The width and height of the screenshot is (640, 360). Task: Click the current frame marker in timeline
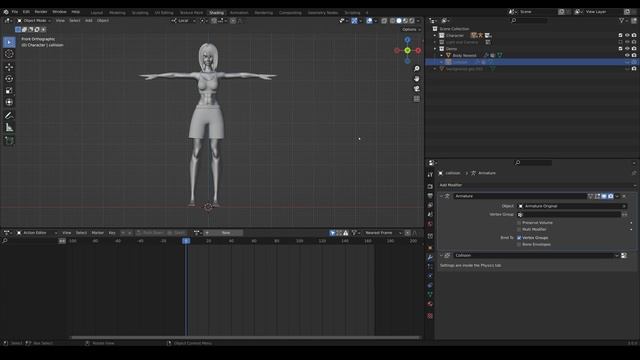tap(186, 241)
